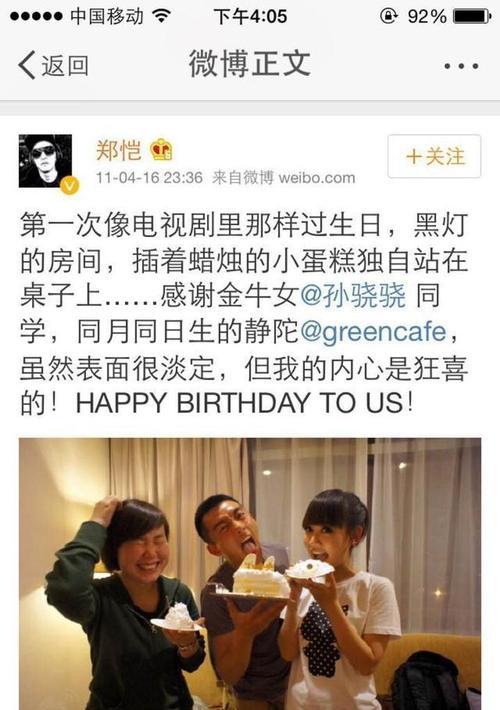Viewport: 500px width, 710px height.
Task: Tap the post text HAPPY BIRTHDAY TO US
Action: tap(239, 403)
